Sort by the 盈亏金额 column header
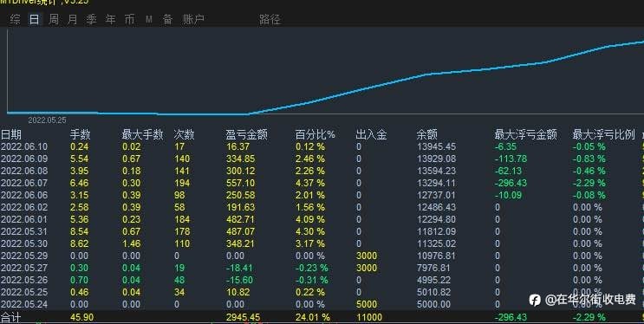The height and width of the screenshot is (324, 644). [x=247, y=134]
